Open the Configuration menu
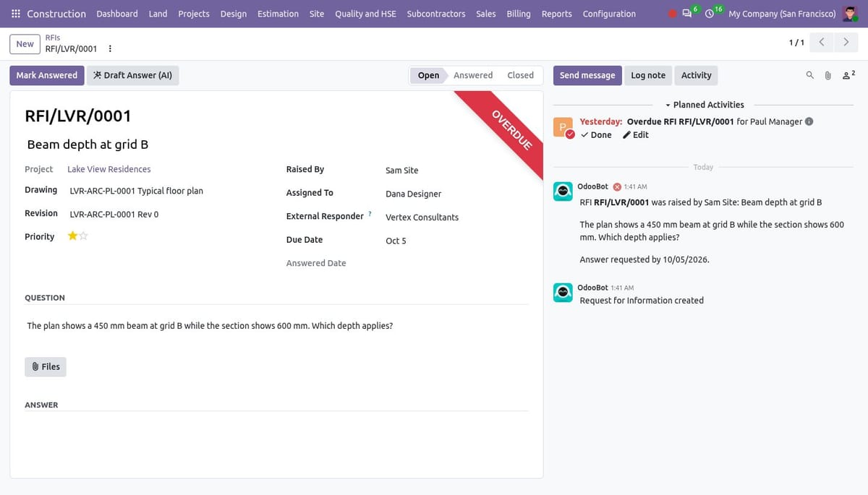Image resolution: width=868 pixels, height=495 pixels. point(609,14)
